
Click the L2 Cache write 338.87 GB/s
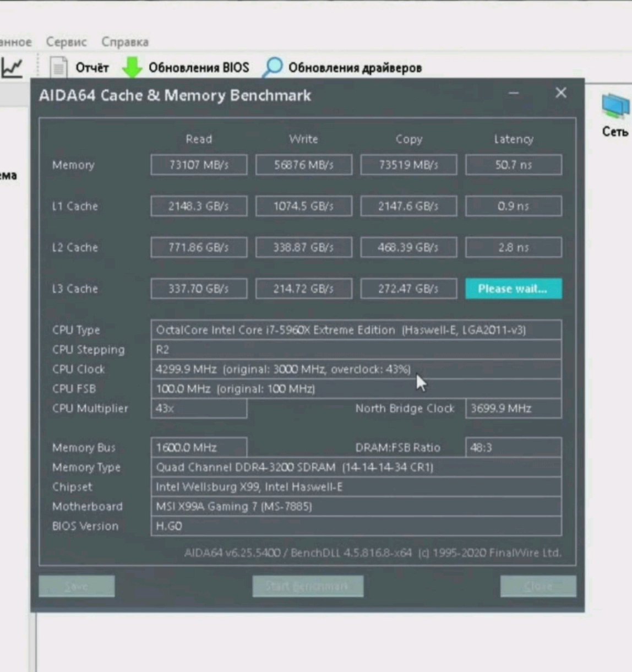(304, 247)
